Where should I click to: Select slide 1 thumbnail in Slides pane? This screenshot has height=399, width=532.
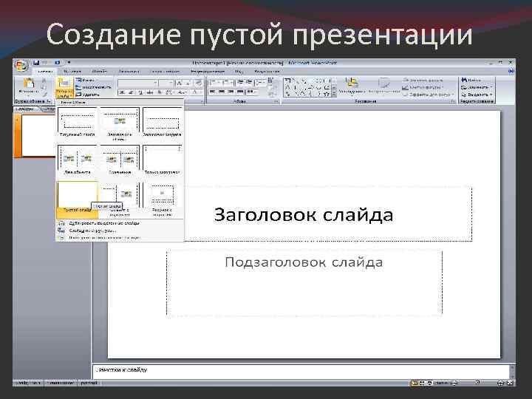coord(38,135)
